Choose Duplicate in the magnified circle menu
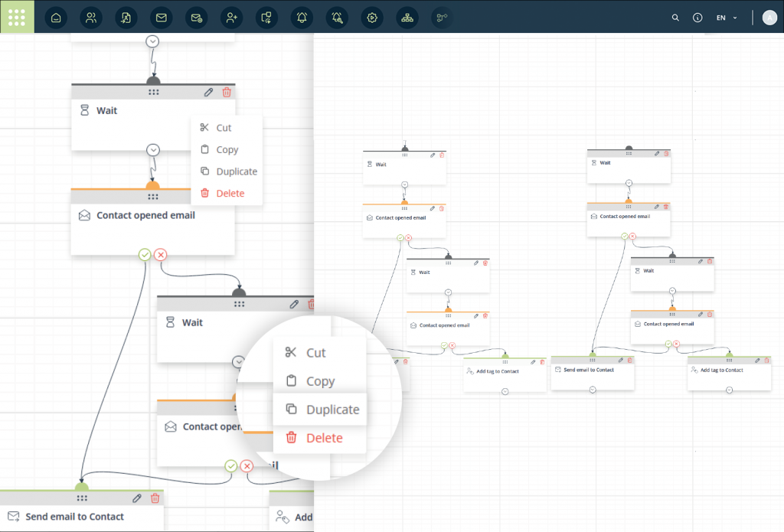The height and width of the screenshot is (532, 784). click(x=319, y=409)
